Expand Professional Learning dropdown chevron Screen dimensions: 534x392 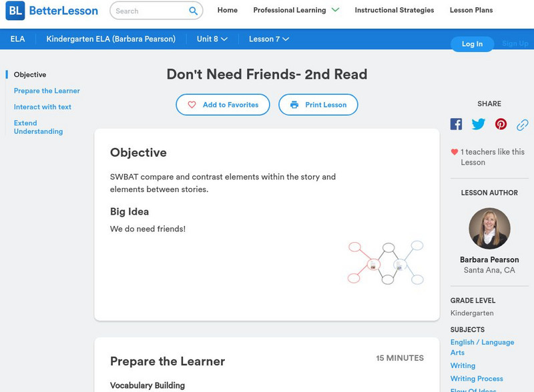(x=336, y=10)
